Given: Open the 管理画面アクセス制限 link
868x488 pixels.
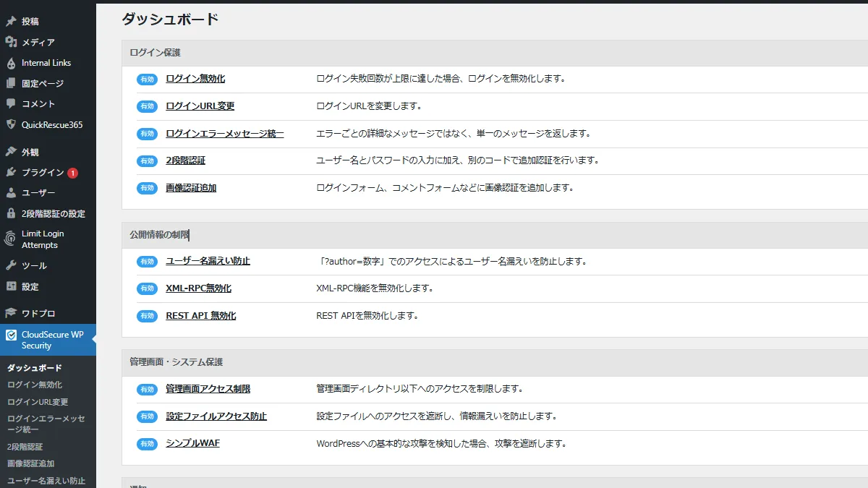Looking at the screenshot, I should coord(208,389).
